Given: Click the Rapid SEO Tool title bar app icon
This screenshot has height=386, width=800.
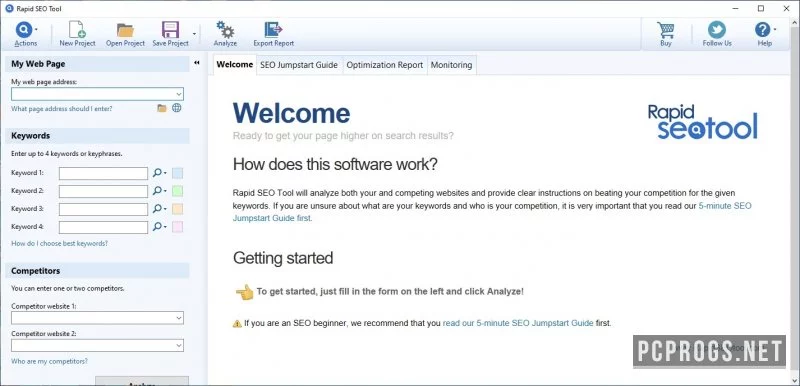Looking at the screenshot, I should (x=9, y=9).
